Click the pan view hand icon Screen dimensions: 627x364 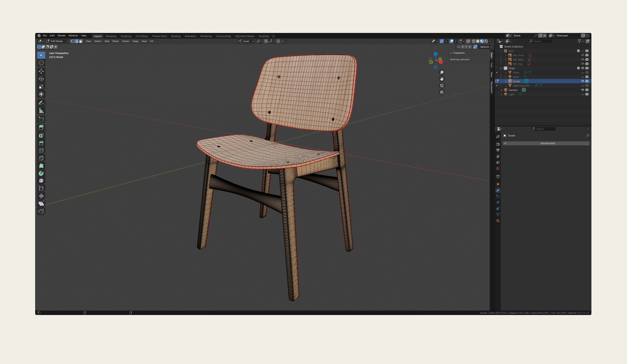click(442, 79)
